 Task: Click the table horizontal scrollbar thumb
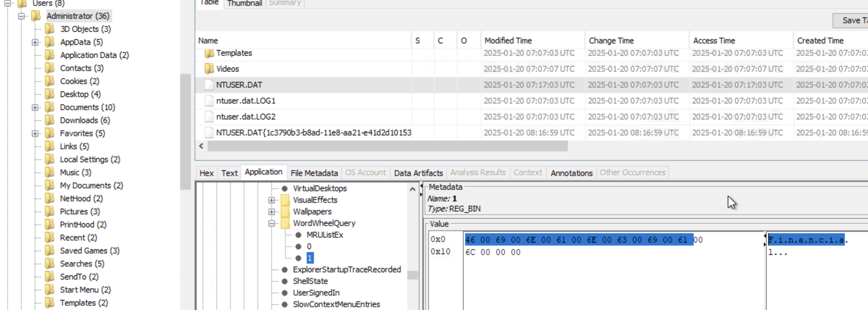[x=387, y=146]
